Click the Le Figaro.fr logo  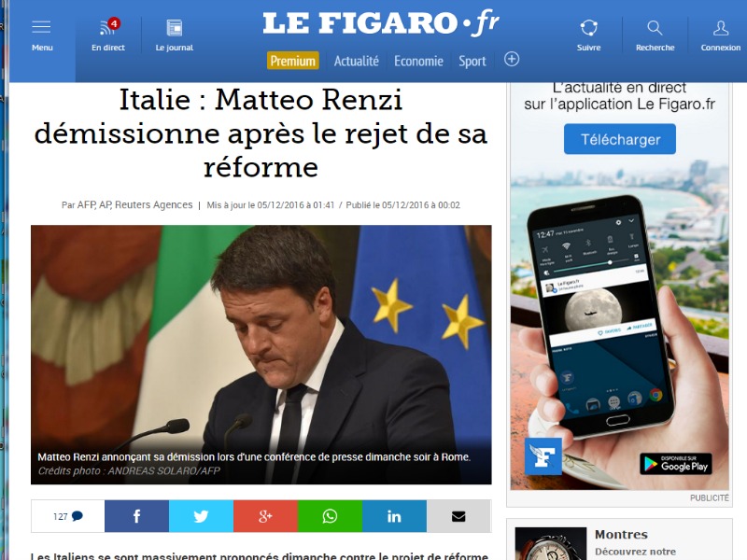(x=381, y=24)
